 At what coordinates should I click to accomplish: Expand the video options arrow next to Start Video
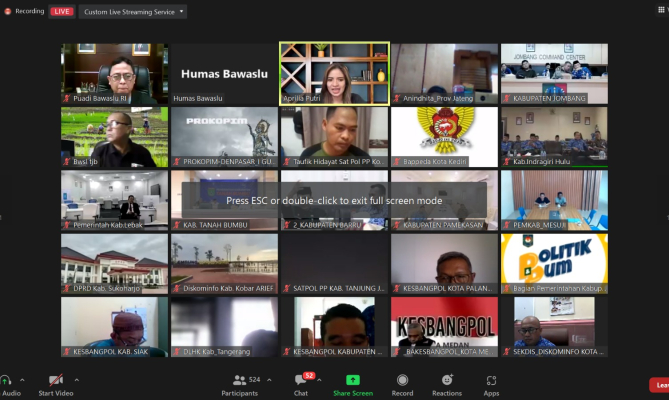[76, 379]
